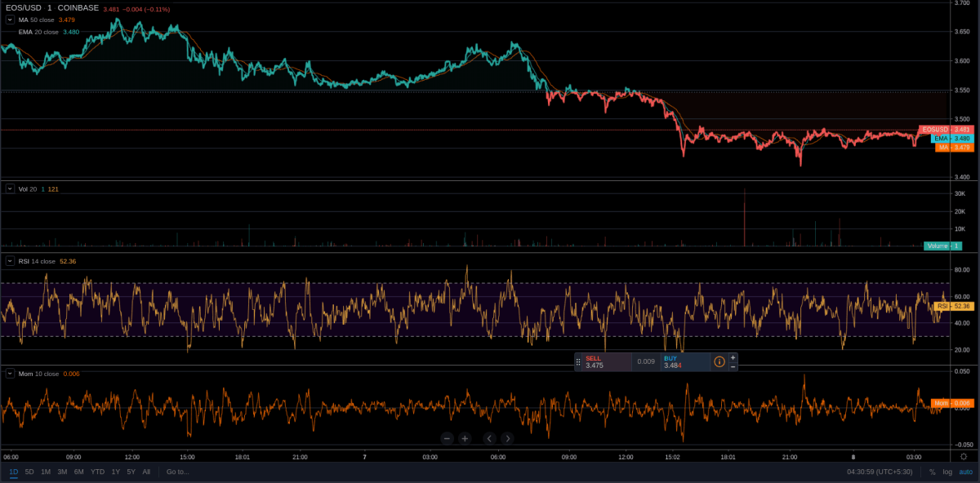This screenshot has width=980, height=483.
Task: Open the Go to... date dialog
Action: tap(178, 472)
